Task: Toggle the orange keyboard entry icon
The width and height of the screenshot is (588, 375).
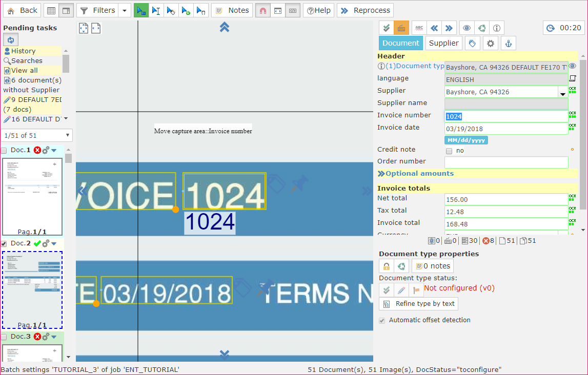Action: tap(401, 28)
